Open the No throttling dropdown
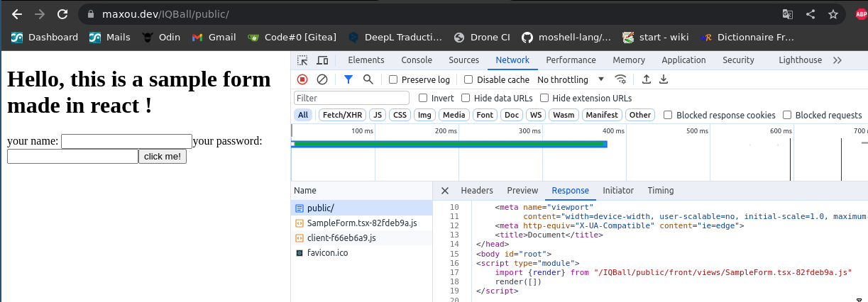The width and height of the screenshot is (868, 302). [x=571, y=79]
